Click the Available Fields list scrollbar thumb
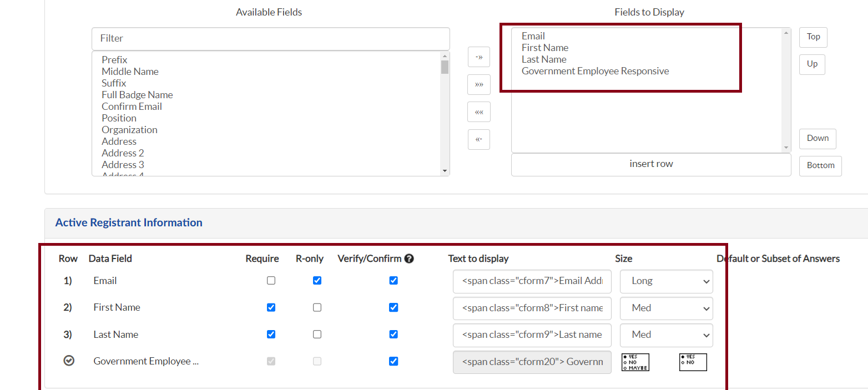This screenshot has width=868, height=390. pos(445,67)
